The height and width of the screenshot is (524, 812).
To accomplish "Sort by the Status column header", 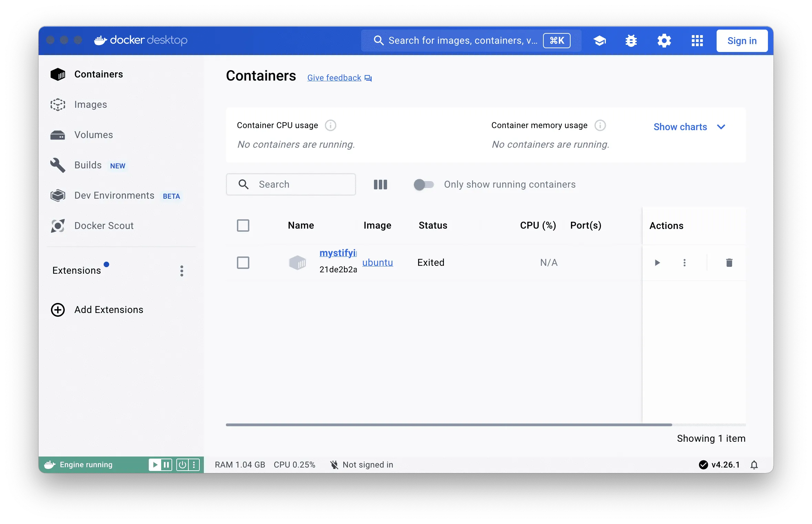I will point(433,226).
